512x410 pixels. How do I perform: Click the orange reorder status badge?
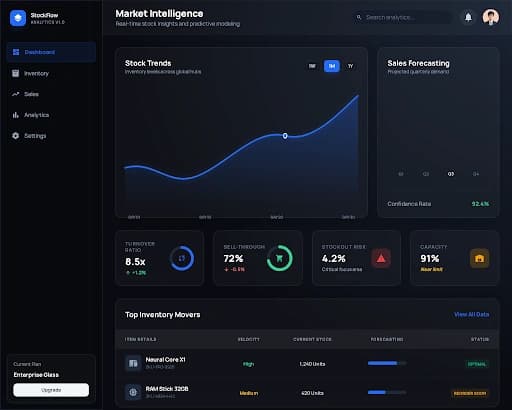point(470,393)
